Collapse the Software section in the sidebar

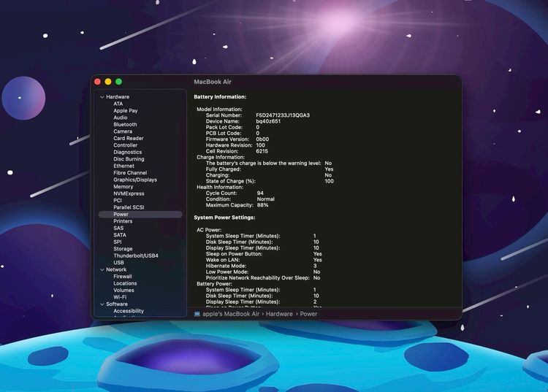pos(102,304)
